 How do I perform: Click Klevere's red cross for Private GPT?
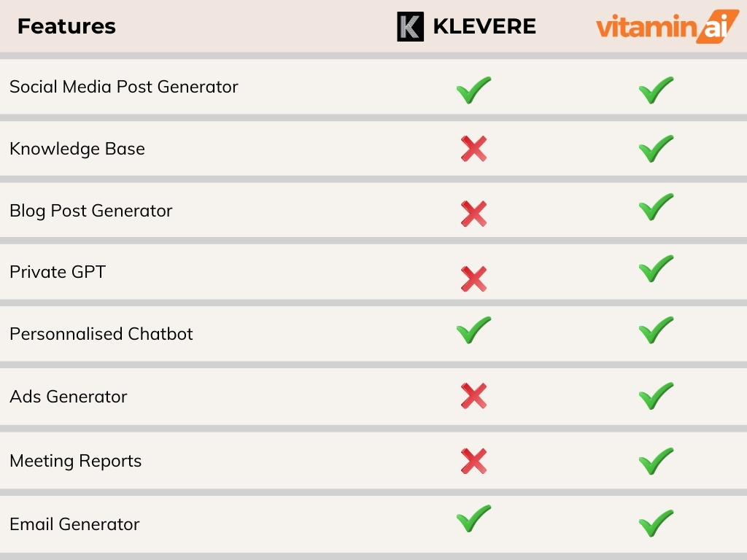coord(473,279)
